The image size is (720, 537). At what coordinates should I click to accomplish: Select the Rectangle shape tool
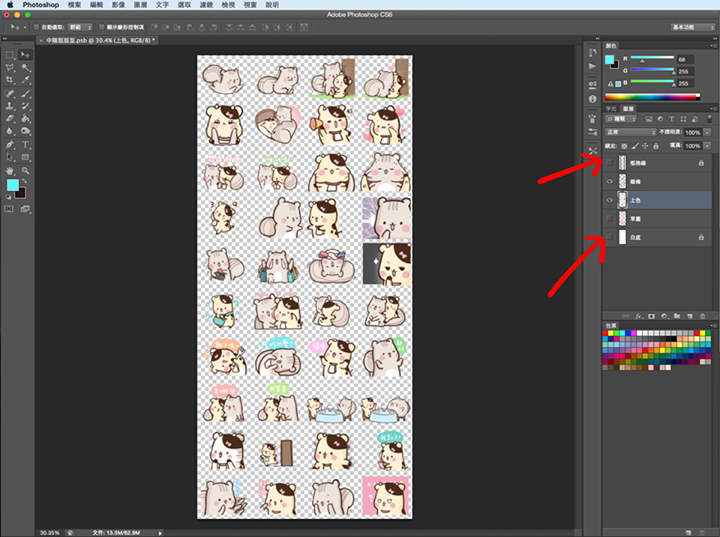coord(25,157)
